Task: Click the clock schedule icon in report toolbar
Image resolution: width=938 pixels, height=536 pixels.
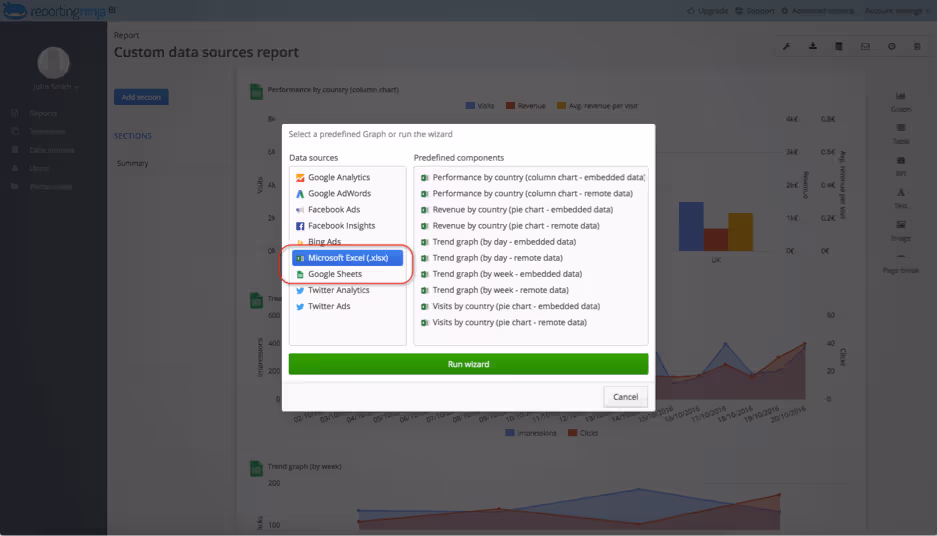Action: [x=892, y=47]
